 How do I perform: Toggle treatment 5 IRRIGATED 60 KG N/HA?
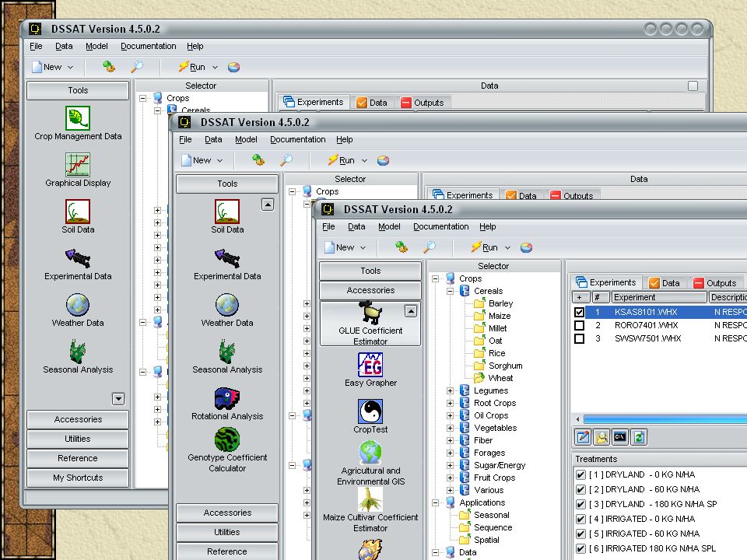(580, 534)
